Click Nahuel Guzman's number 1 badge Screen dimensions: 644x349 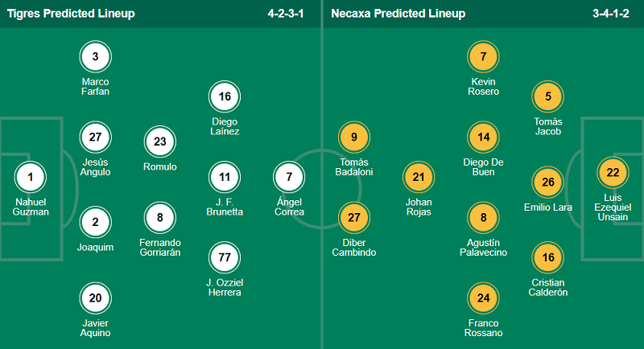click(31, 177)
